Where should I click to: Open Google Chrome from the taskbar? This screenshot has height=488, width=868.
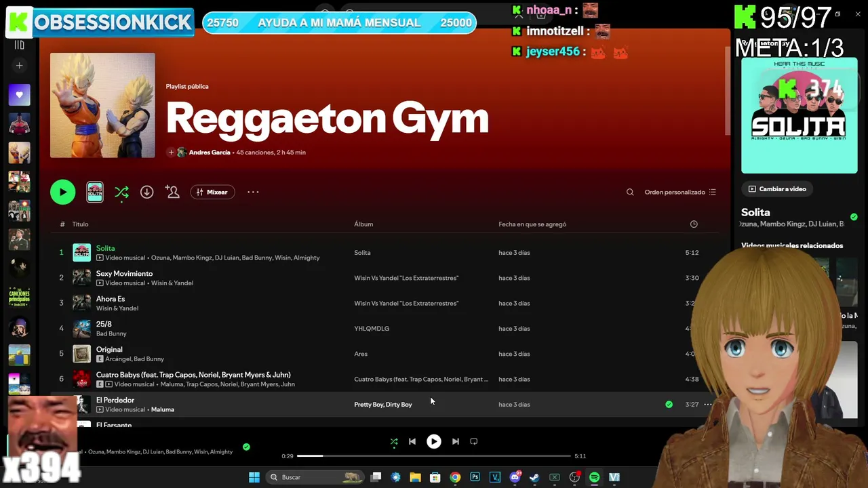(455, 477)
